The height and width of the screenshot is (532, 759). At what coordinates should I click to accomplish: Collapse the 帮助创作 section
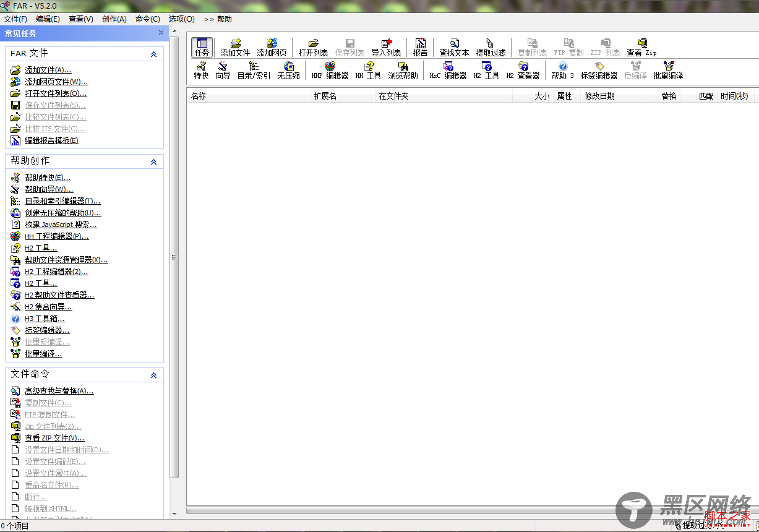pyautogui.click(x=154, y=162)
